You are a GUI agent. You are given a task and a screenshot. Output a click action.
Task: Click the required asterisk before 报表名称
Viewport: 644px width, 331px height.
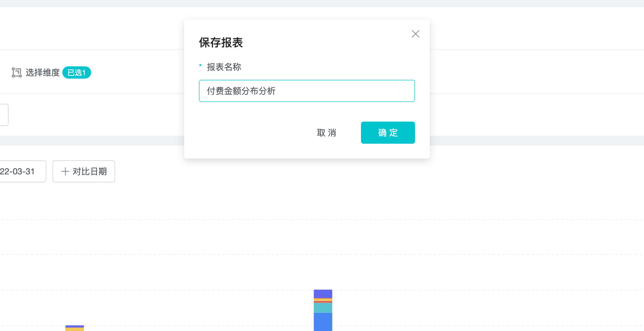(200, 66)
